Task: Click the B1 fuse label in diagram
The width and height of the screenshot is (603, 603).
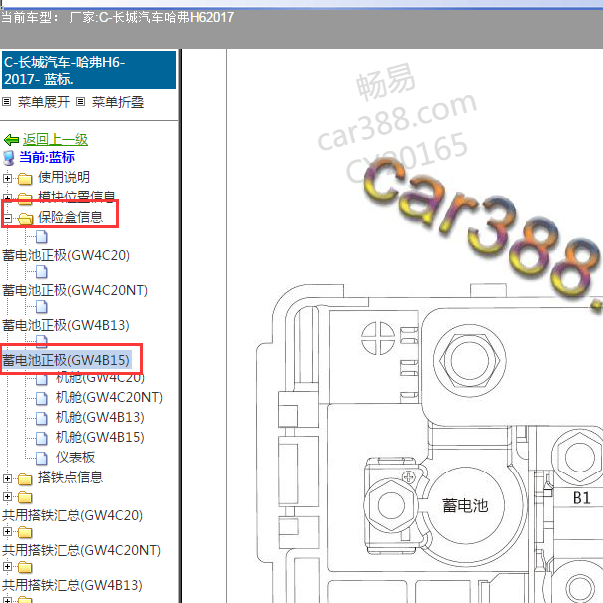Action: [581, 498]
